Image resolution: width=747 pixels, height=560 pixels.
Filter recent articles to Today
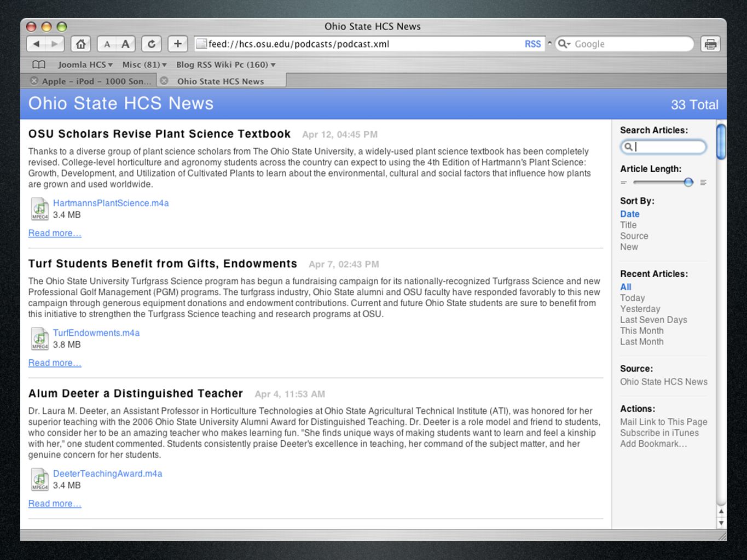click(x=633, y=298)
